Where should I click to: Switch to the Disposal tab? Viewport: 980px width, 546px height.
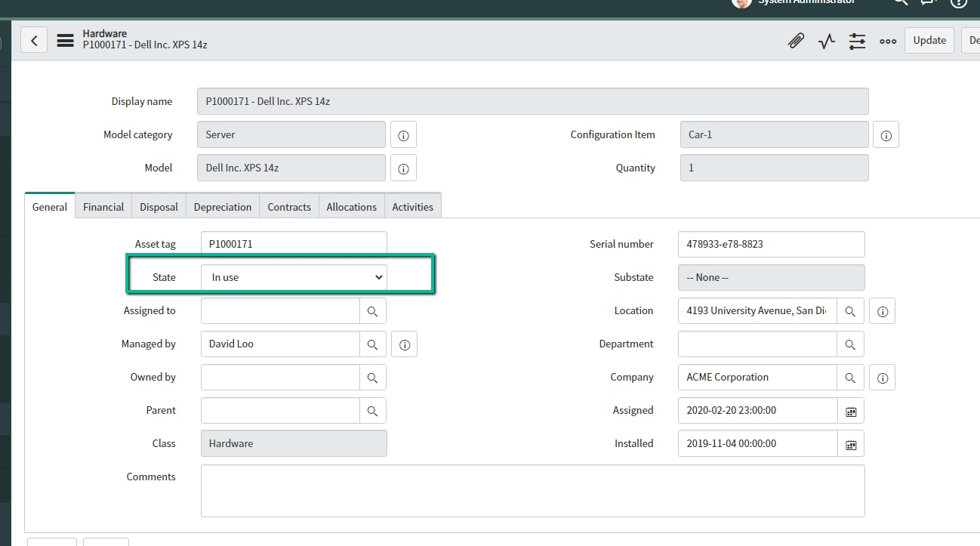pyautogui.click(x=159, y=207)
